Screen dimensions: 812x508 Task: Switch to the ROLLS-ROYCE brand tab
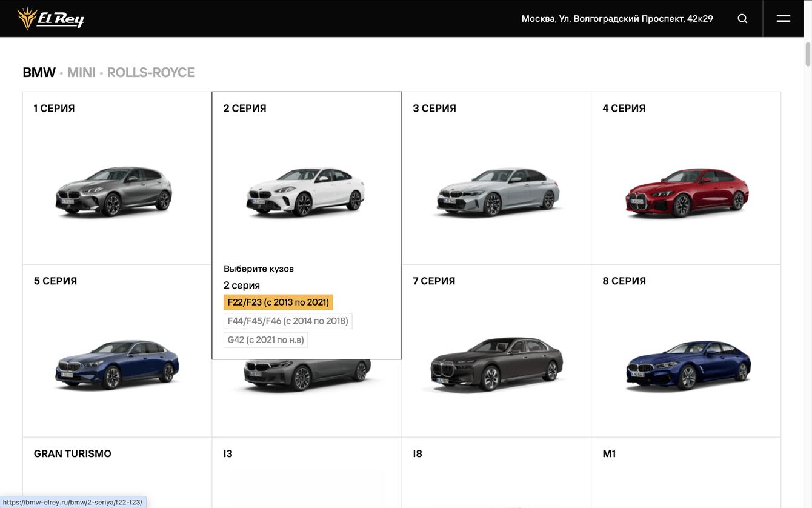coord(151,73)
